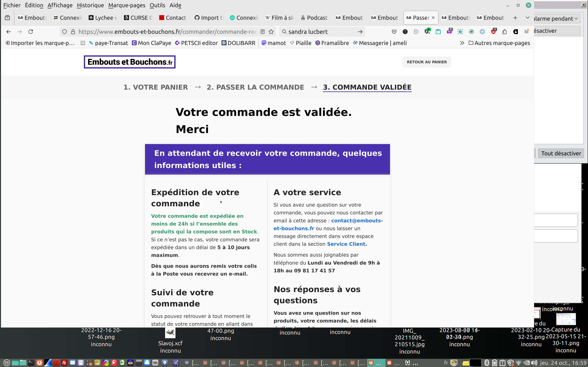
Task: Click the reload page icon
Action: 31,32
